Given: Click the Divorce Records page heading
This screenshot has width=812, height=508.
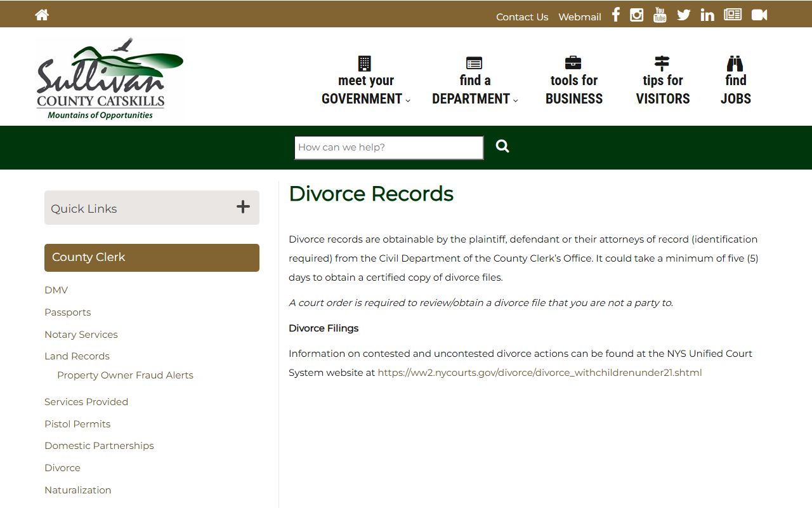Looking at the screenshot, I should click(x=371, y=194).
